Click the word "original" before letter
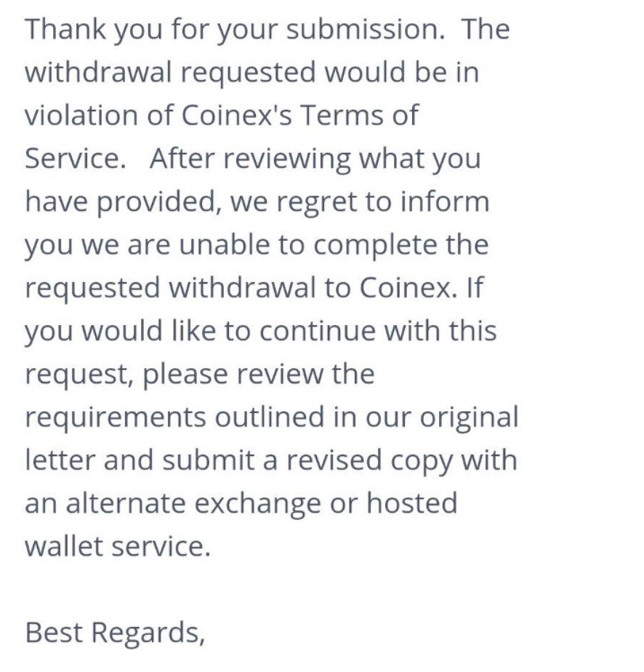Screen dimensions: 644x672 pos(469,418)
